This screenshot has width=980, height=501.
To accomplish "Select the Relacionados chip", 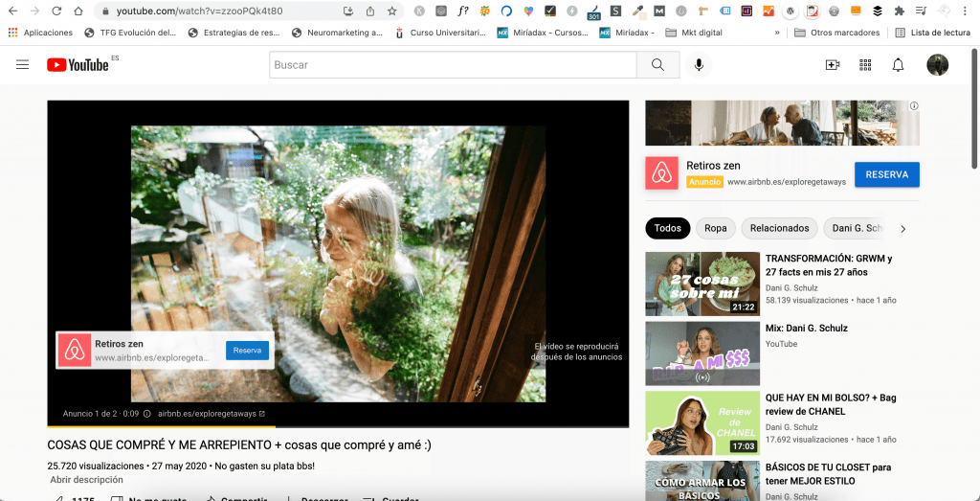I will pyautogui.click(x=779, y=228).
